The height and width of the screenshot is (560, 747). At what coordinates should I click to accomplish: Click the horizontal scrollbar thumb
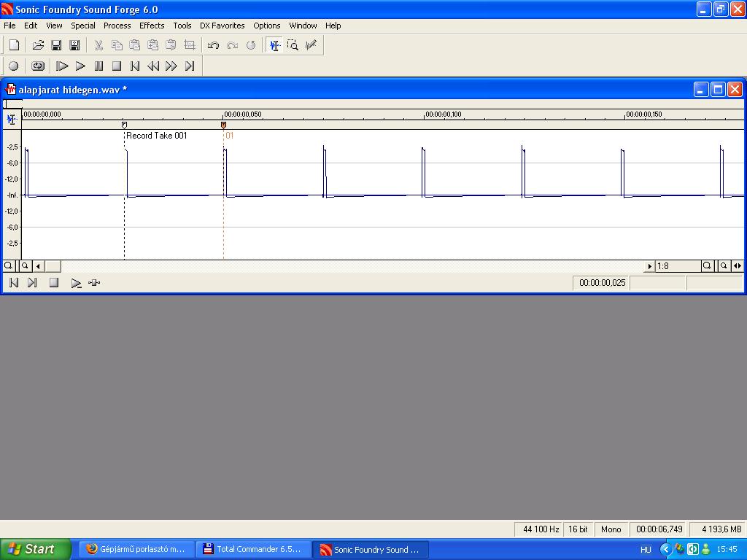pos(53,266)
